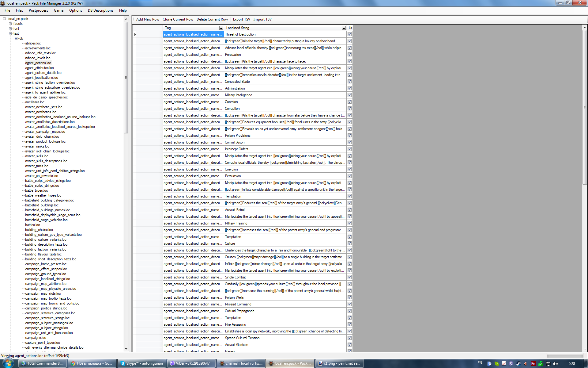
Task: Click the Adobe Acrobat tray icon
Action: (x=504, y=363)
